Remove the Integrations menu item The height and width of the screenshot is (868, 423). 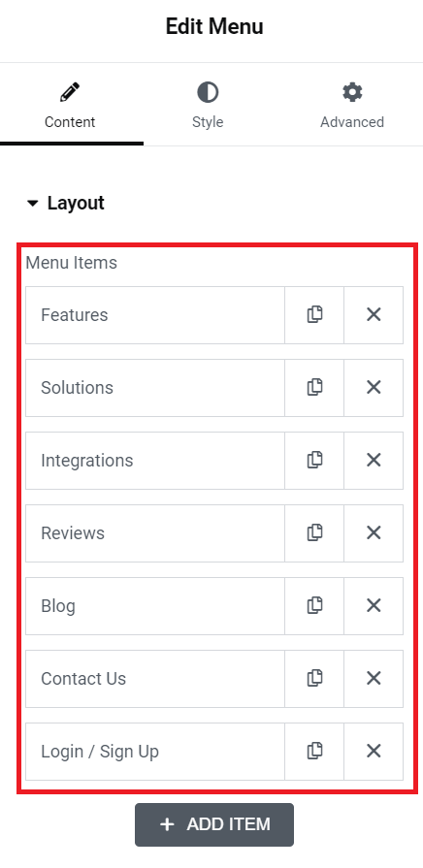pyautogui.click(x=374, y=461)
